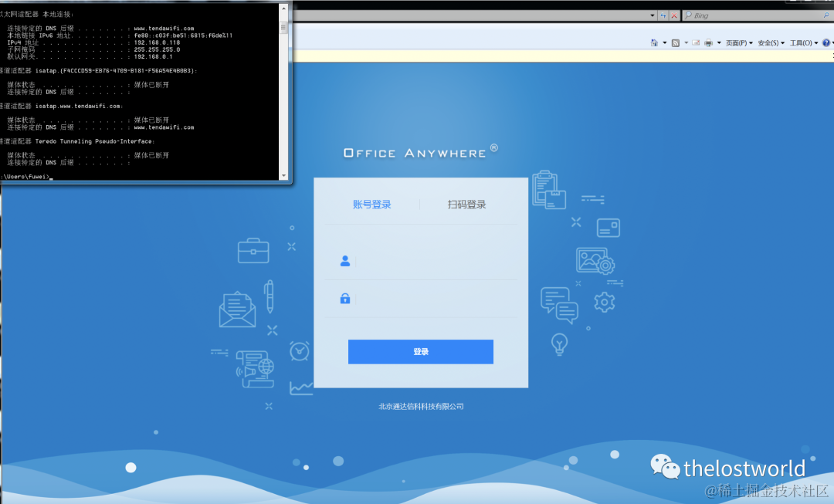Image resolution: width=834 pixels, height=504 pixels.
Task: Click the IPv6 address fe80::c03f:be51:6815:f6de%11
Action: 183,36
